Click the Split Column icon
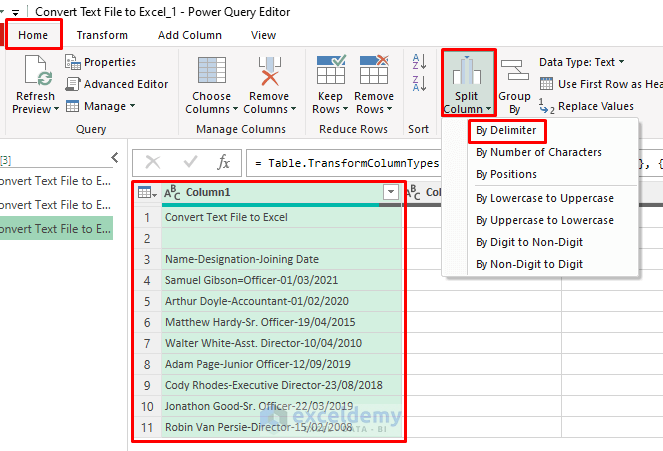The image size is (663, 451). [467, 71]
